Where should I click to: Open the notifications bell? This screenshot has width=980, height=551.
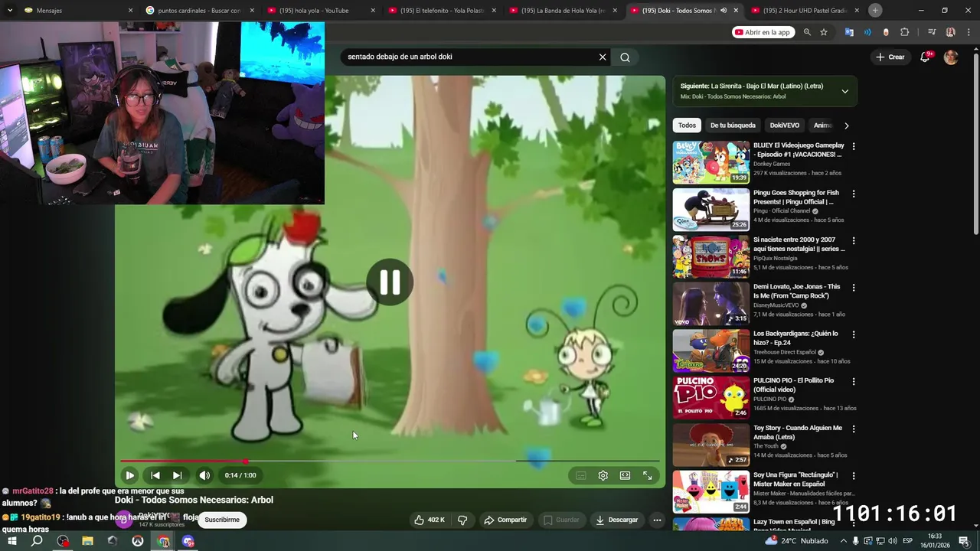pyautogui.click(x=925, y=57)
